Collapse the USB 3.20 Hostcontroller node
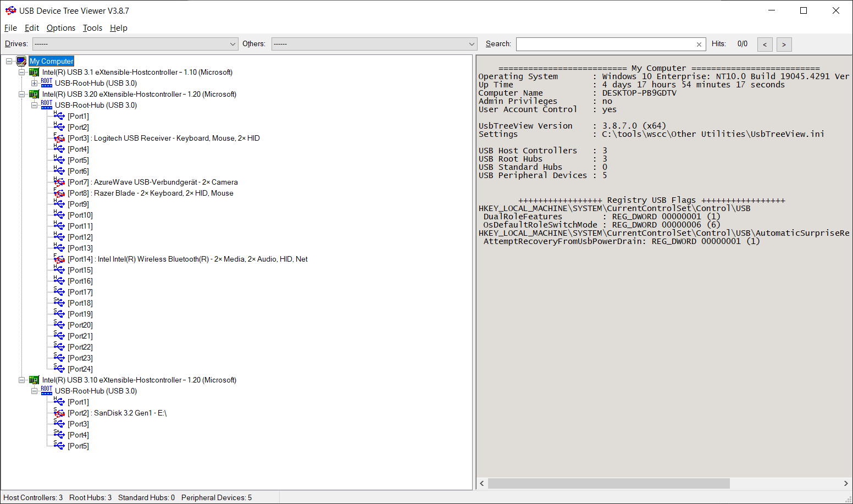853x504 pixels. point(21,94)
